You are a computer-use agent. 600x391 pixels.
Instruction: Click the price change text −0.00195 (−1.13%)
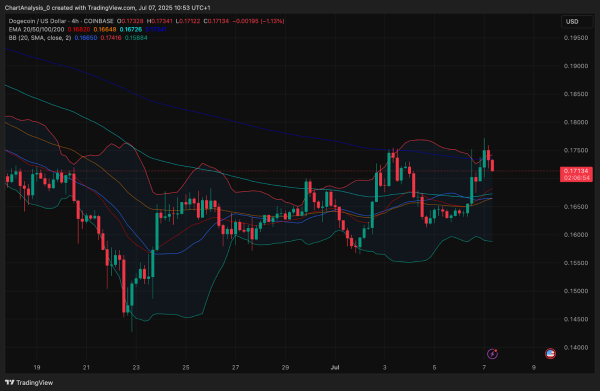click(x=258, y=21)
